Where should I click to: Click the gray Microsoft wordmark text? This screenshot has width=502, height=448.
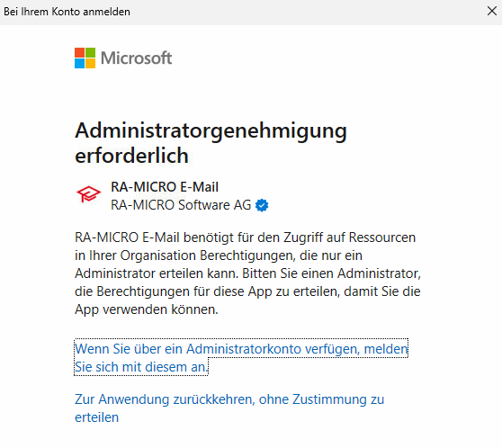137,58
